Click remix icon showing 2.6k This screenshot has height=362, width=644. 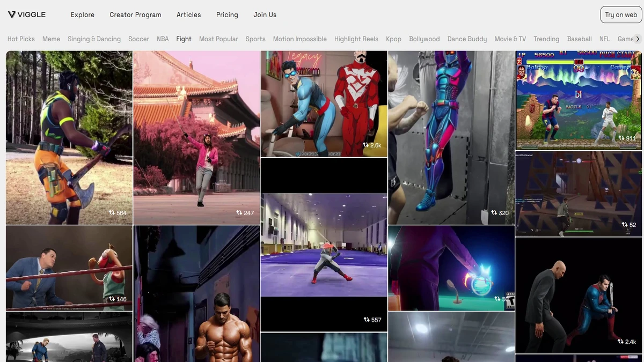tap(365, 145)
